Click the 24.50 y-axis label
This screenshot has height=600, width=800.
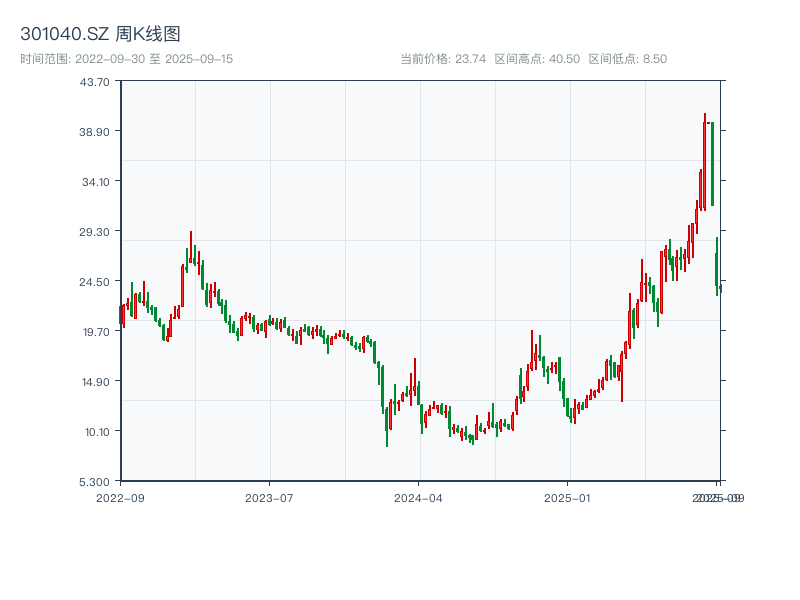94,282
